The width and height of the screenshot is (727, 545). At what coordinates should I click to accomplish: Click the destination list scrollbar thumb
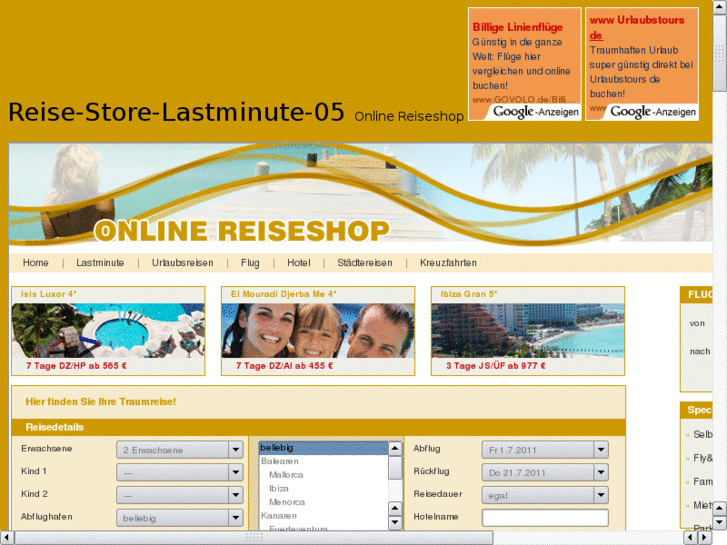click(395, 468)
